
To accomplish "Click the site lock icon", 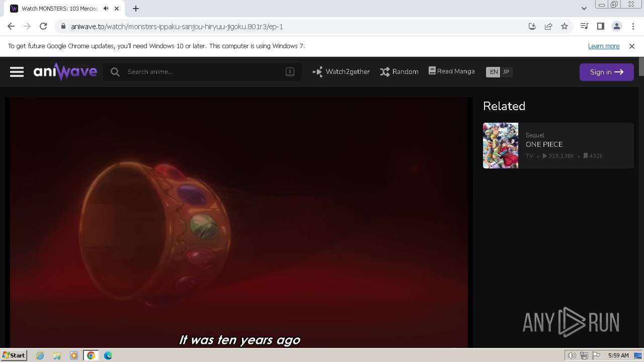I will click(63, 27).
